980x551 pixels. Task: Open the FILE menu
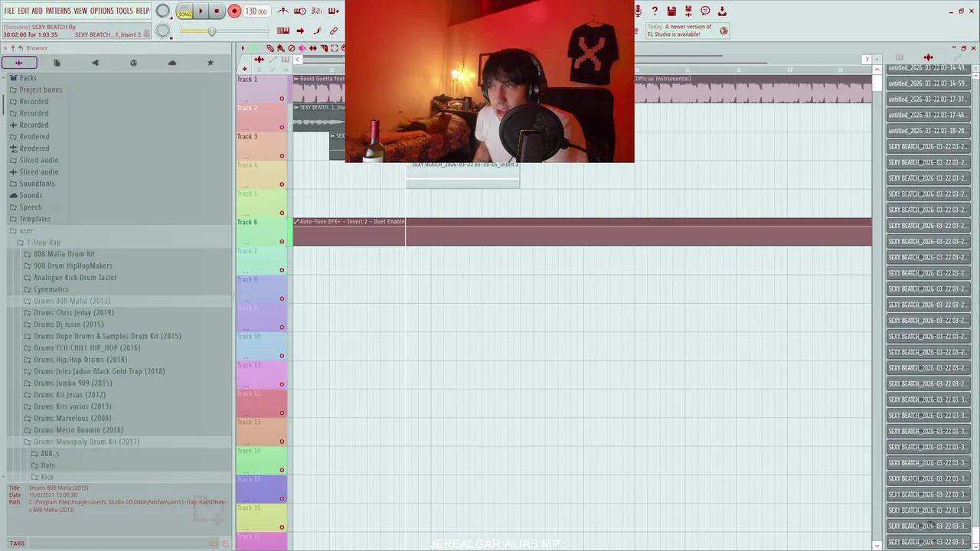[9, 11]
